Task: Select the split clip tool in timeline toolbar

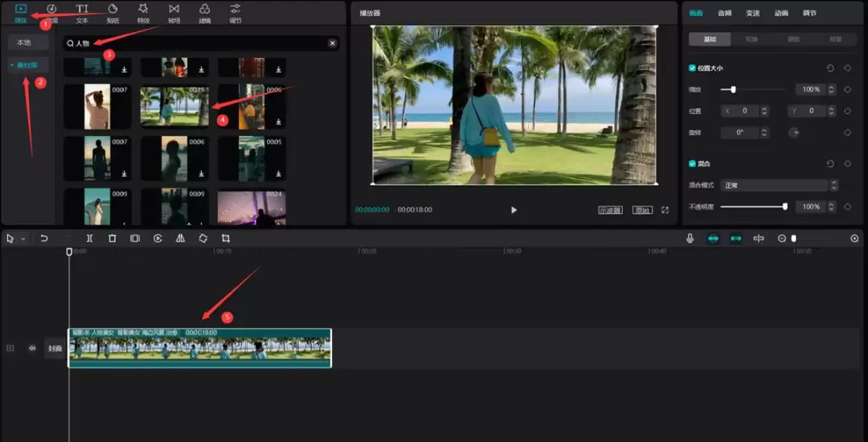Action: click(x=89, y=239)
